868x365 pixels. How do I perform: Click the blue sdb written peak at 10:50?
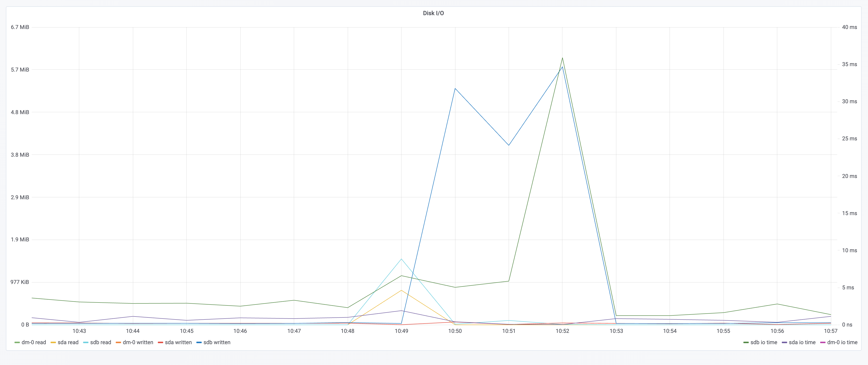pos(455,89)
